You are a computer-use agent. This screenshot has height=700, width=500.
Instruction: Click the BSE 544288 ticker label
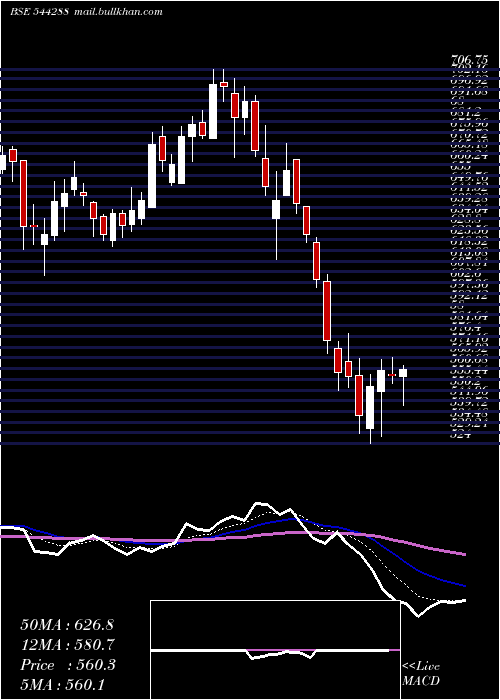[x=39, y=12]
